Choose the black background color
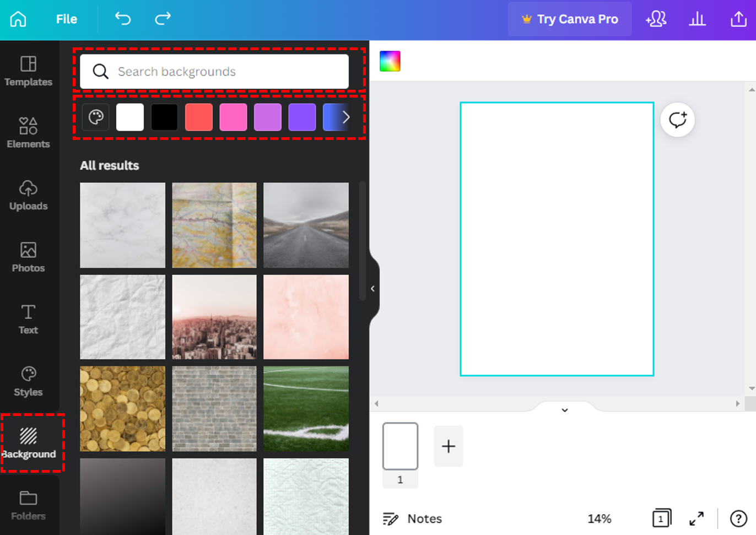Screen dimensions: 756x535 [x=164, y=117]
